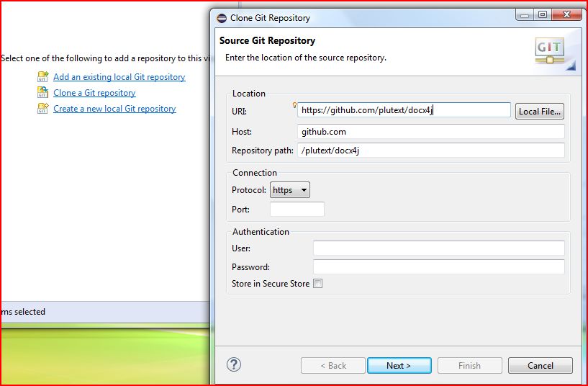Focus the Port input field
Image resolution: width=588 pixels, height=386 pixels.
click(x=297, y=209)
